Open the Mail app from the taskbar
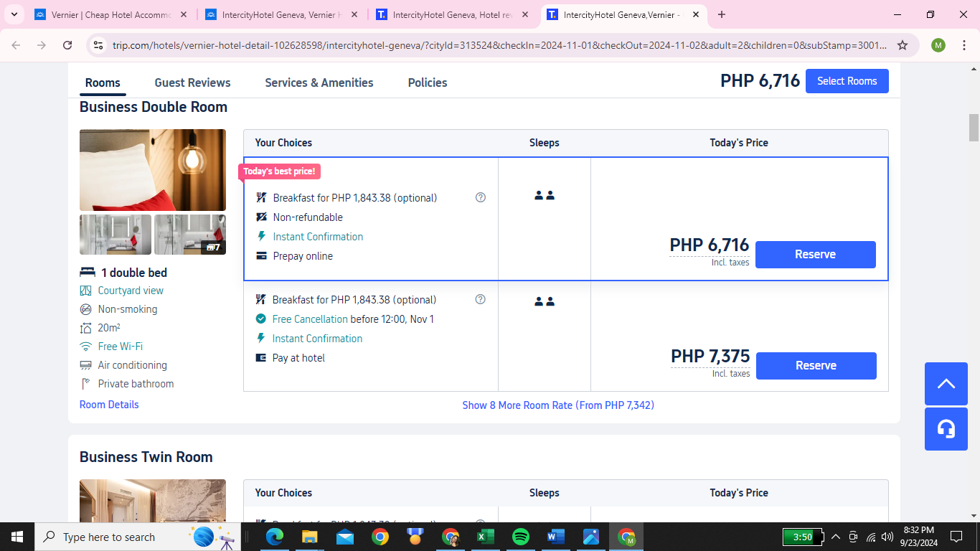980x551 pixels. point(344,537)
